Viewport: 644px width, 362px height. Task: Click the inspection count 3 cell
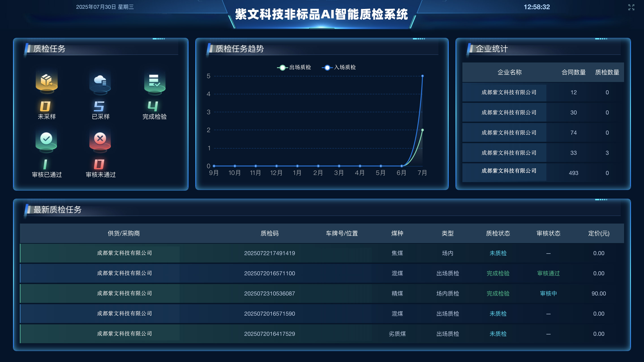(607, 153)
